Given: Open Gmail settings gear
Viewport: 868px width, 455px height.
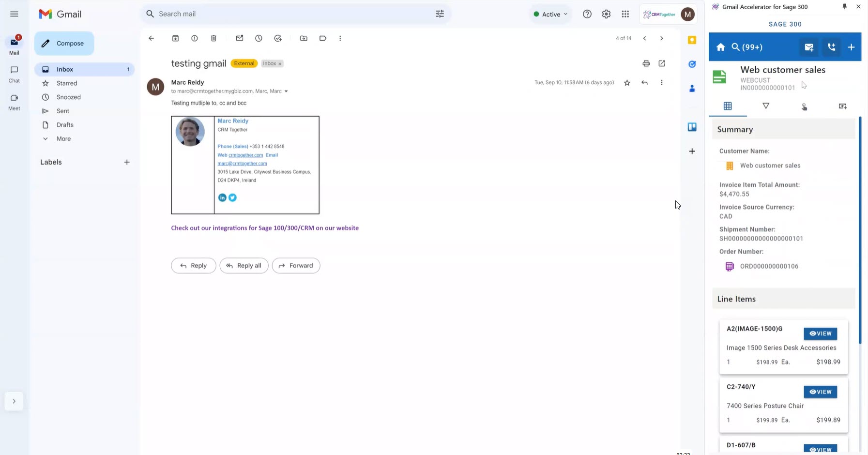Looking at the screenshot, I should 606,14.
